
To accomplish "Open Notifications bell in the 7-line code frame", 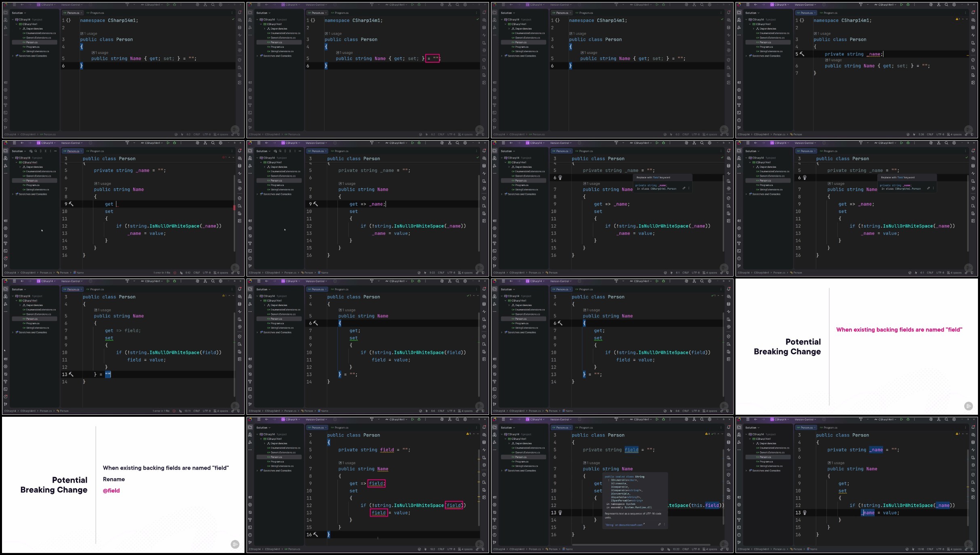I will 973,13.
